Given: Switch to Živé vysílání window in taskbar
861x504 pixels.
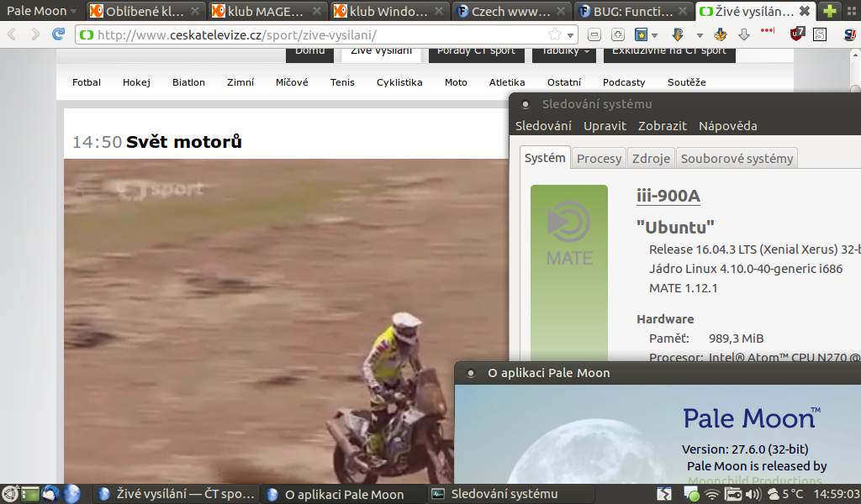Looking at the screenshot, I should click(x=177, y=494).
